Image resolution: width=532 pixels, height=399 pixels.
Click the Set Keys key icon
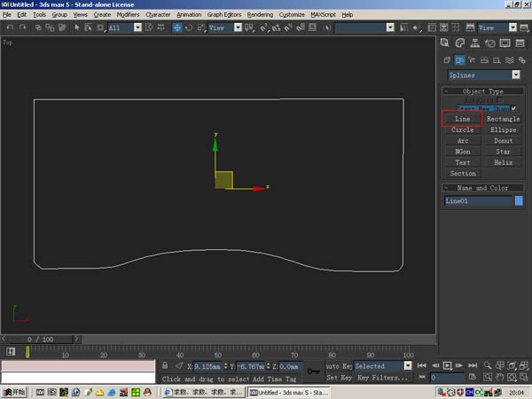coord(313,372)
